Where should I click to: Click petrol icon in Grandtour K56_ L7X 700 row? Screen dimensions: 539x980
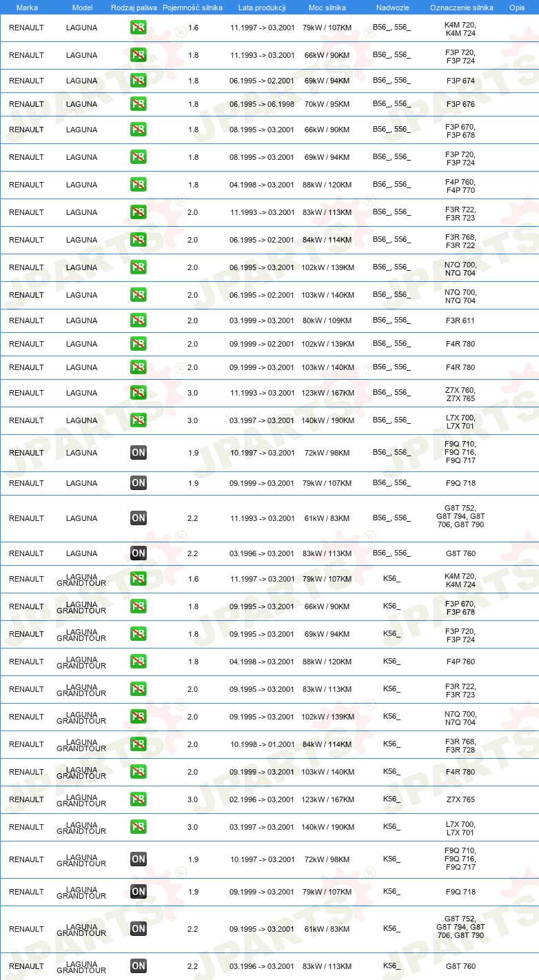click(x=139, y=827)
